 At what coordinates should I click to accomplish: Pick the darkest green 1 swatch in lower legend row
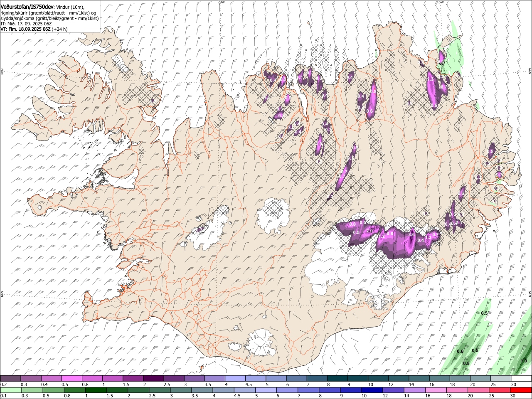(x=96, y=390)
